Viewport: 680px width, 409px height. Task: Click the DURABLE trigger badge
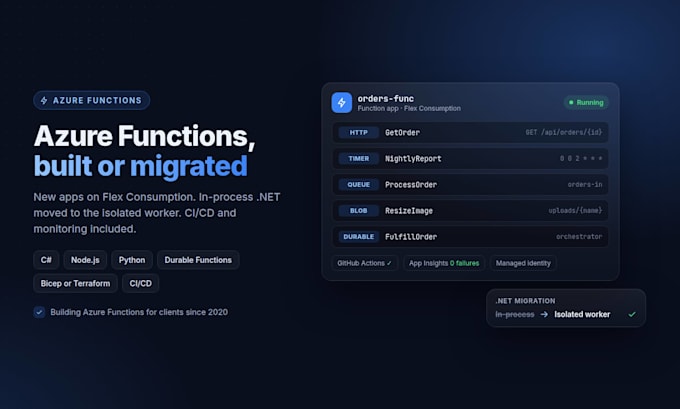click(358, 236)
